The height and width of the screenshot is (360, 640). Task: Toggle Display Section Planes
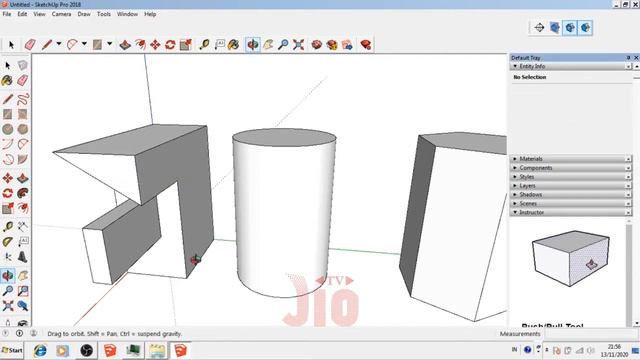555,28
